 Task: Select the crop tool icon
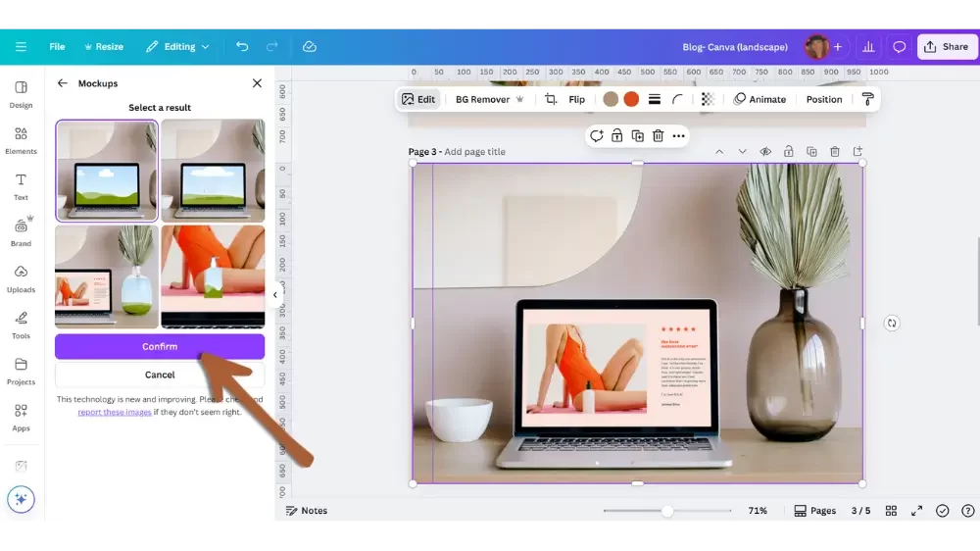551,99
